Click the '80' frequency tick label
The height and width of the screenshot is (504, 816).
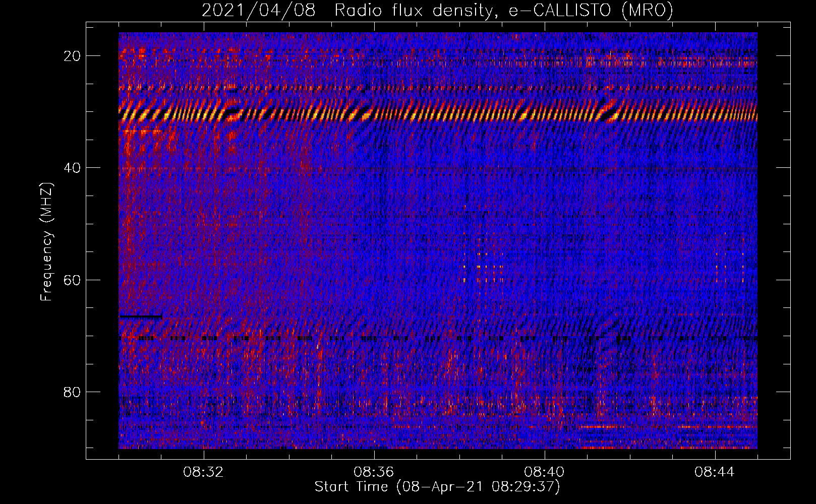pos(72,392)
